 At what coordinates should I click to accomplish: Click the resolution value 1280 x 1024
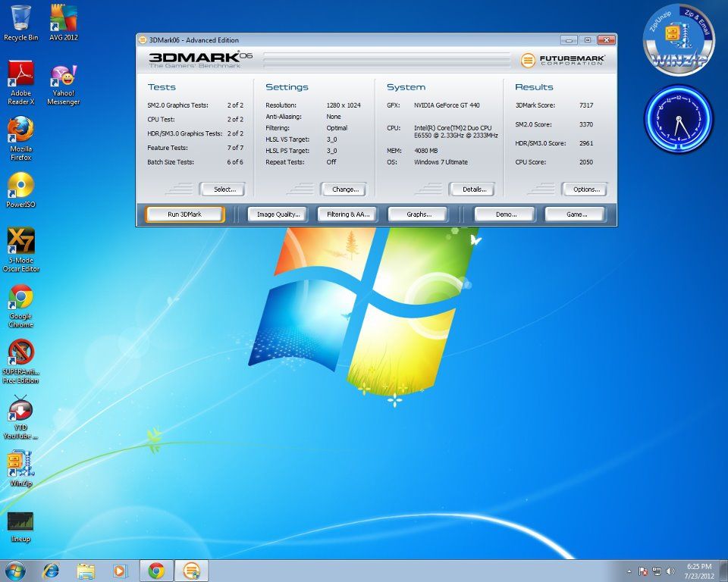click(x=344, y=105)
